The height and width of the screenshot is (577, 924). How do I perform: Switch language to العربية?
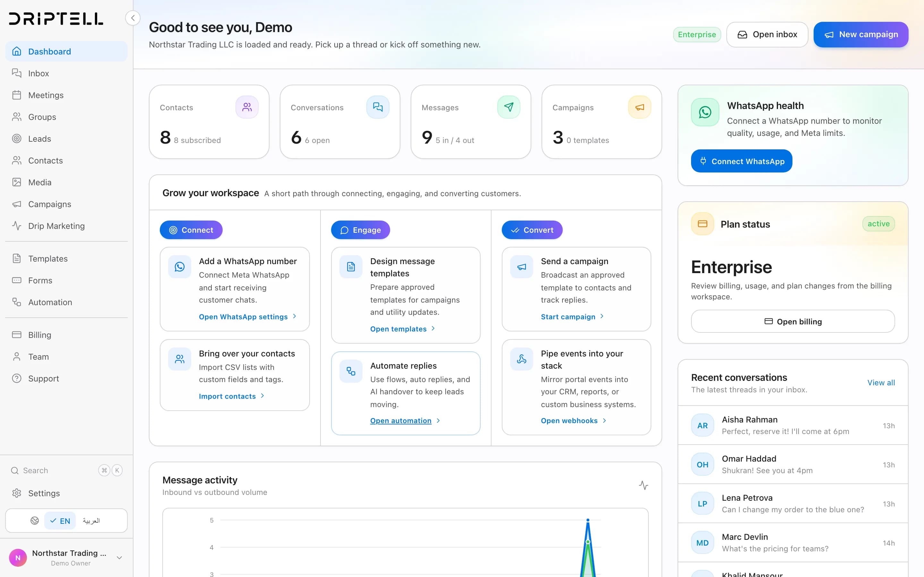(x=91, y=521)
